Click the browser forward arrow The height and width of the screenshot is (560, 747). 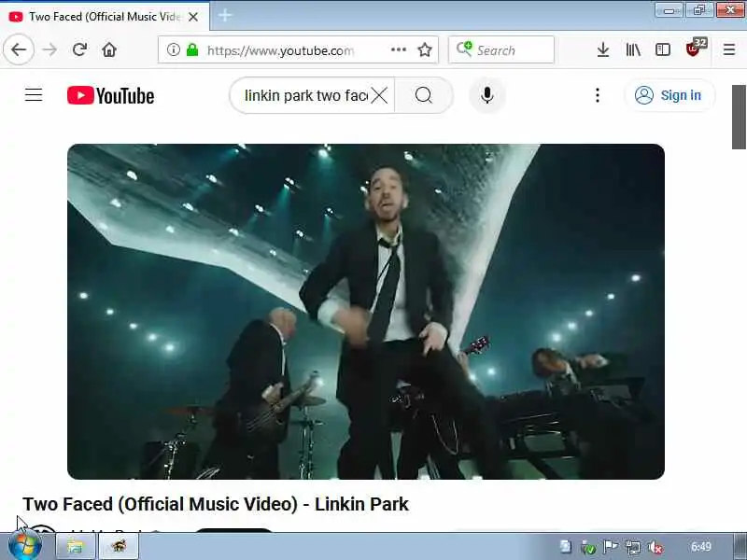click(x=49, y=49)
